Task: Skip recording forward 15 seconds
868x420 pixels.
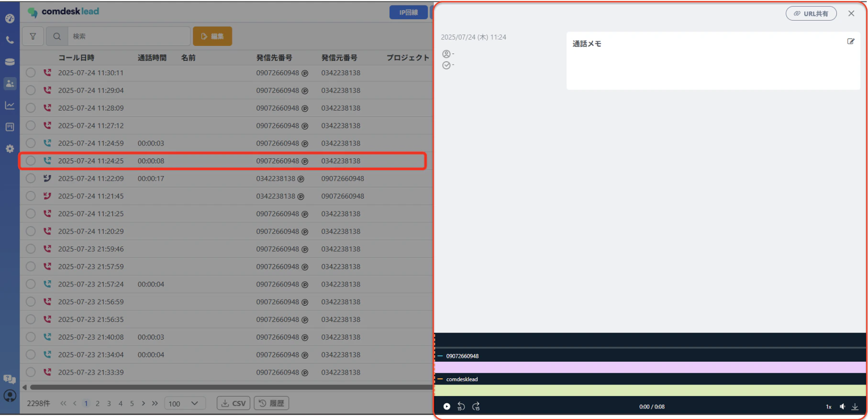Action: pyautogui.click(x=476, y=407)
